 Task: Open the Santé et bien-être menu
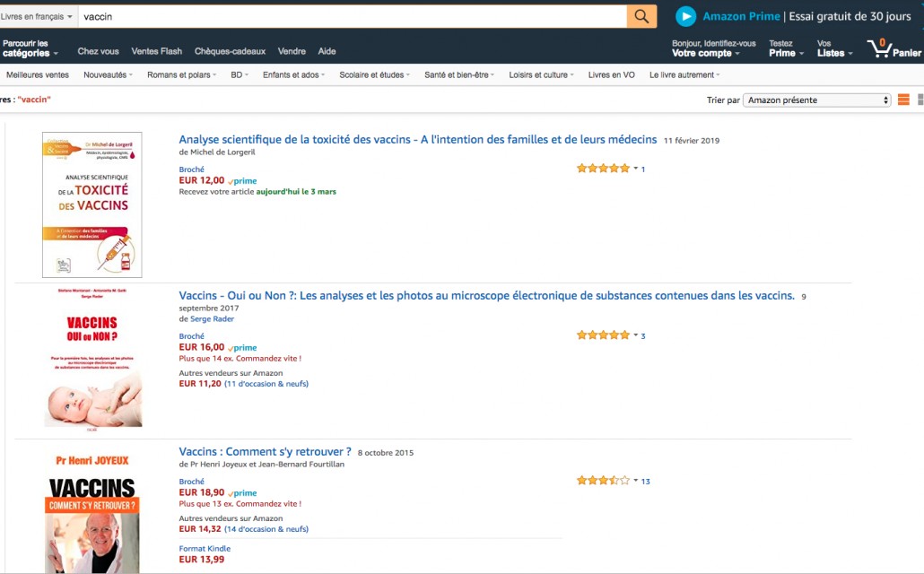pyautogui.click(x=459, y=74)
